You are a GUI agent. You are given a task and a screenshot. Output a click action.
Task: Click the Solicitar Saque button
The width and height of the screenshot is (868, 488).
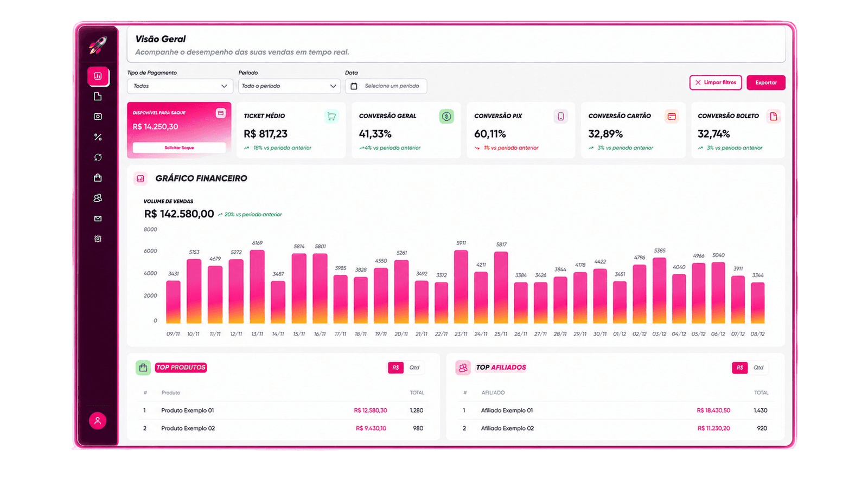(179, 147)
